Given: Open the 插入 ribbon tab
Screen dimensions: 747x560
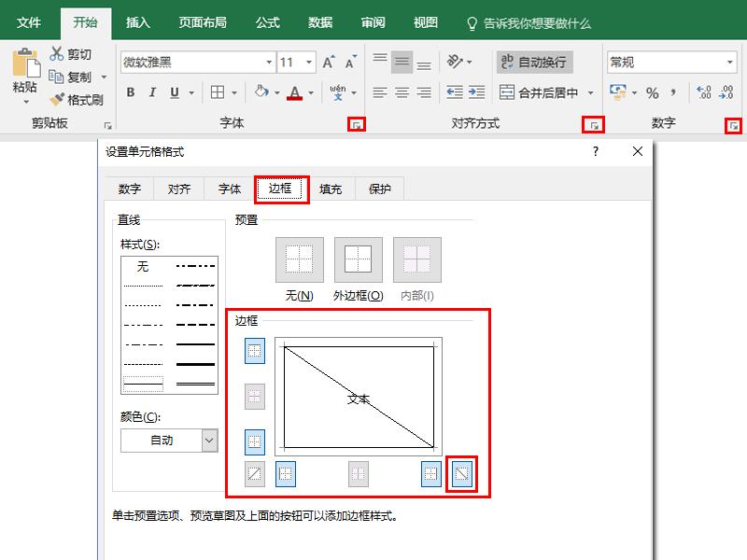Looking at the screenshot, I should pyautogui.click(x=136, y=24).
